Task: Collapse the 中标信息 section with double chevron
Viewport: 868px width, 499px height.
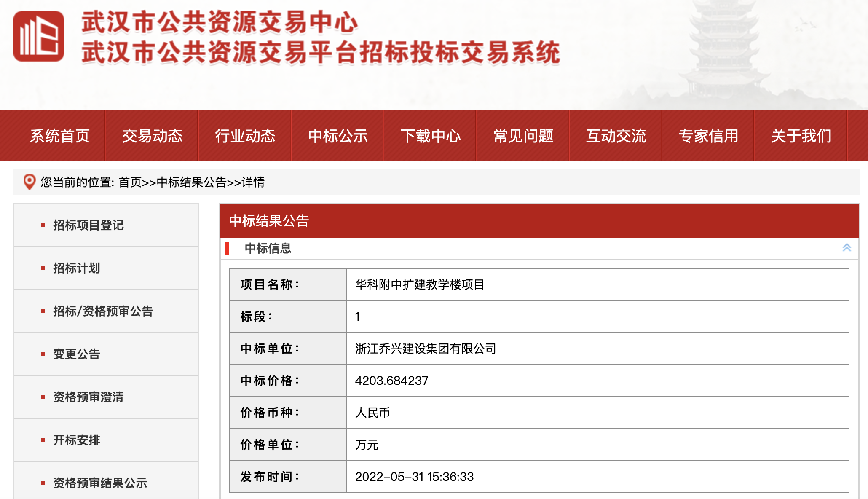Action: (847, 248)
